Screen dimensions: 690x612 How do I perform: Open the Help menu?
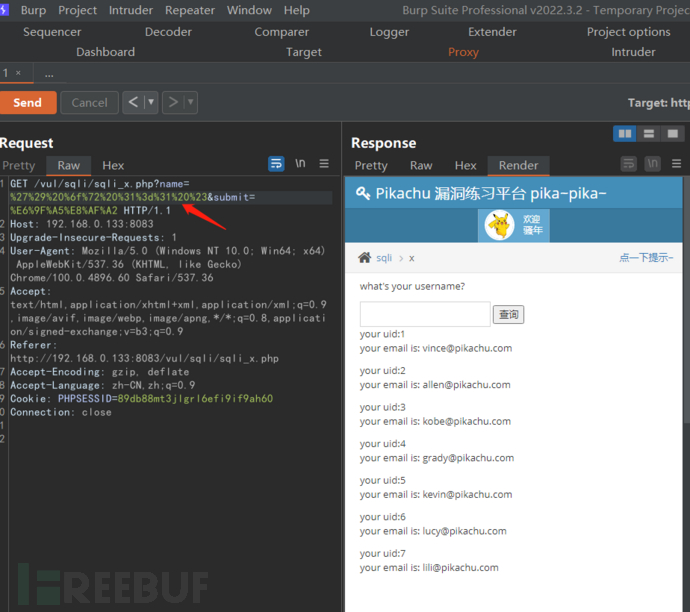(297, 10)
